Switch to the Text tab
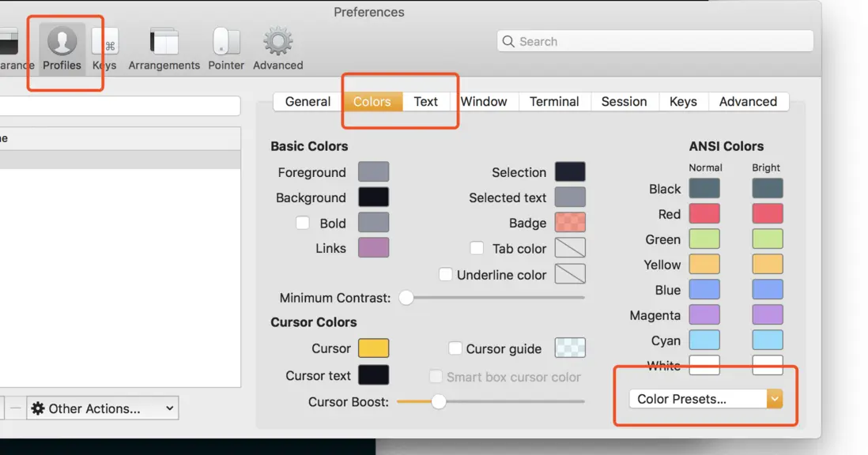 pos(425,101)
